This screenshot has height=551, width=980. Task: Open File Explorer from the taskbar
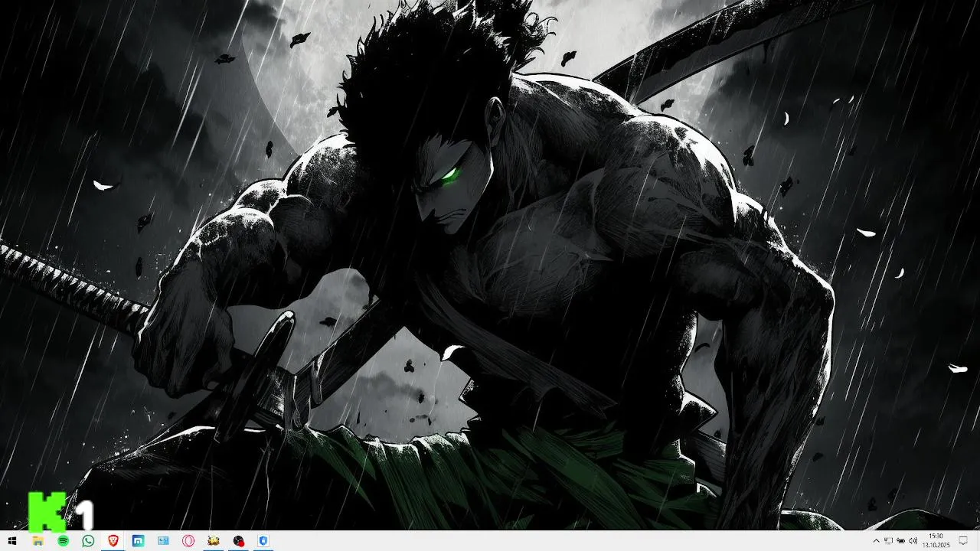(38, 541)
